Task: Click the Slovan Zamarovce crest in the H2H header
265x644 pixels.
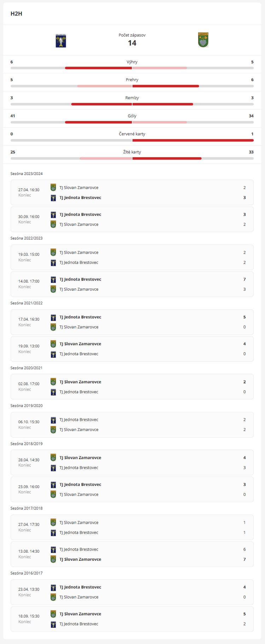Action: (203, 40)
